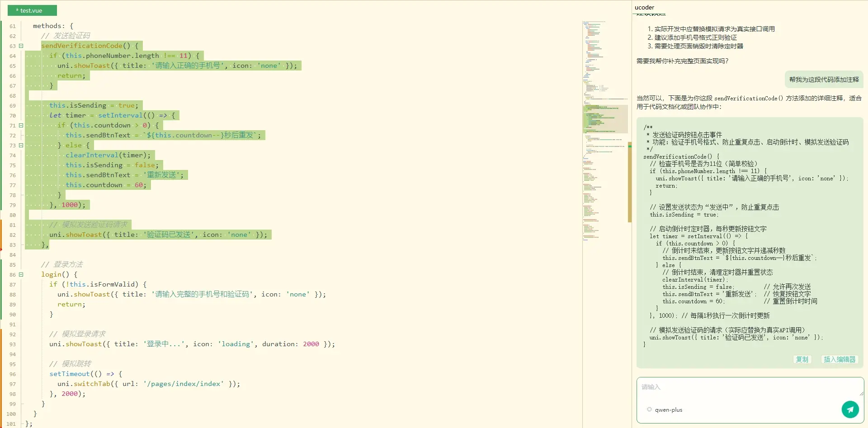
Task: Click the editor vertical scrollbar thumb
Action: (x=629, y=182)
